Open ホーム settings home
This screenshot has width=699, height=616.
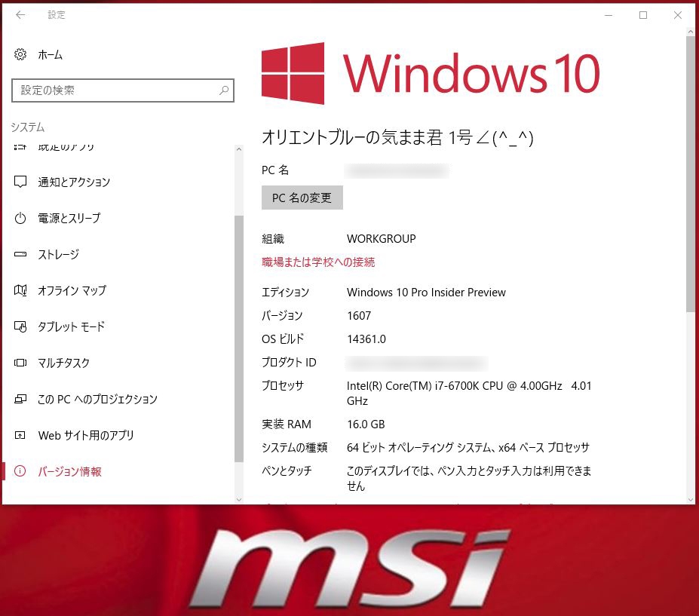(x=50, y=55)
